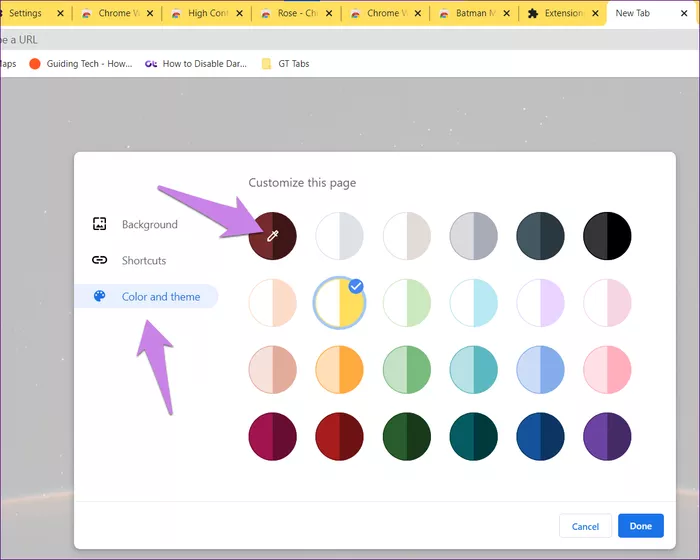Screen dimensions: 700x560
Task: Switch to the High Contrast tab
Action: pos(207,13)
